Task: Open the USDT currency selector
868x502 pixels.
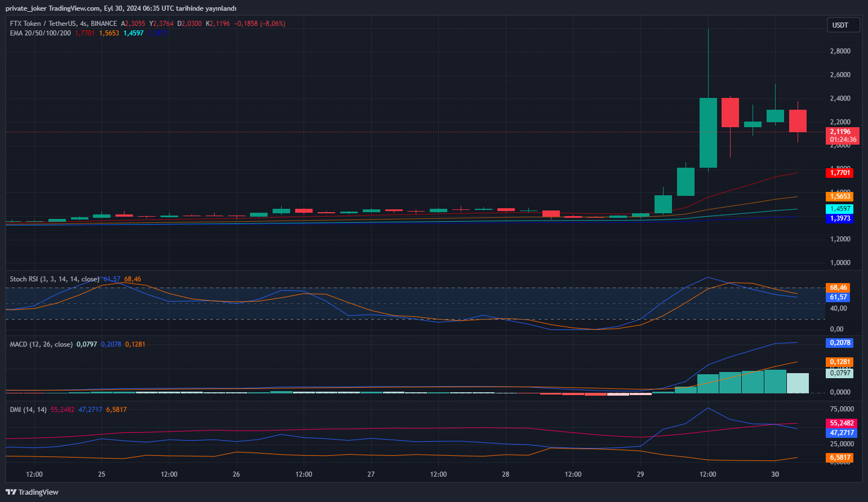Action: pyautogui.click(x=843, y=25)
